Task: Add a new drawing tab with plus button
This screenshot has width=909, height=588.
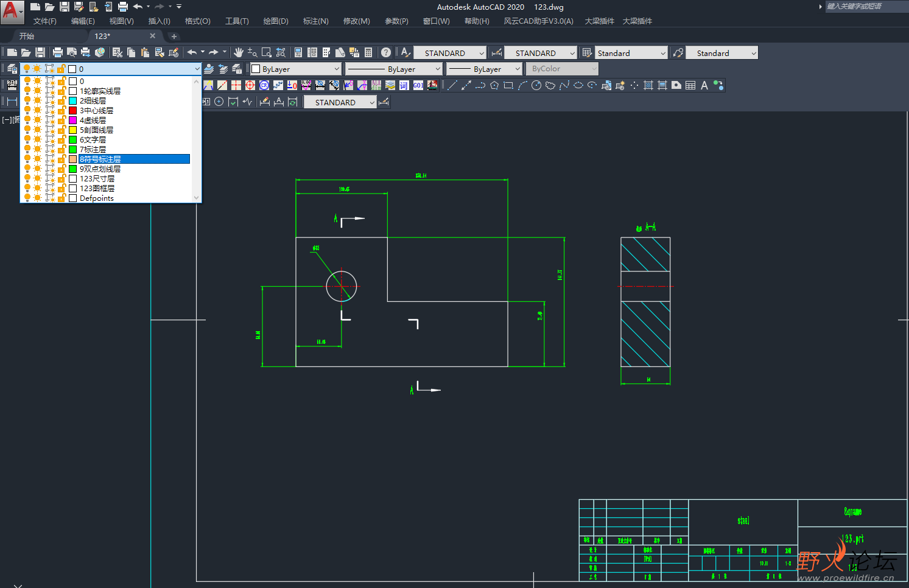Action: click(x=174, y=37)
